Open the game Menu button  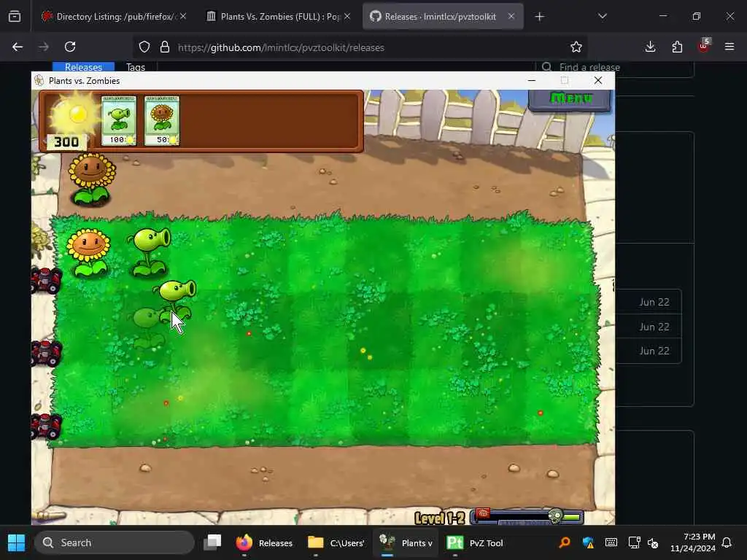[x=569, y=99]
